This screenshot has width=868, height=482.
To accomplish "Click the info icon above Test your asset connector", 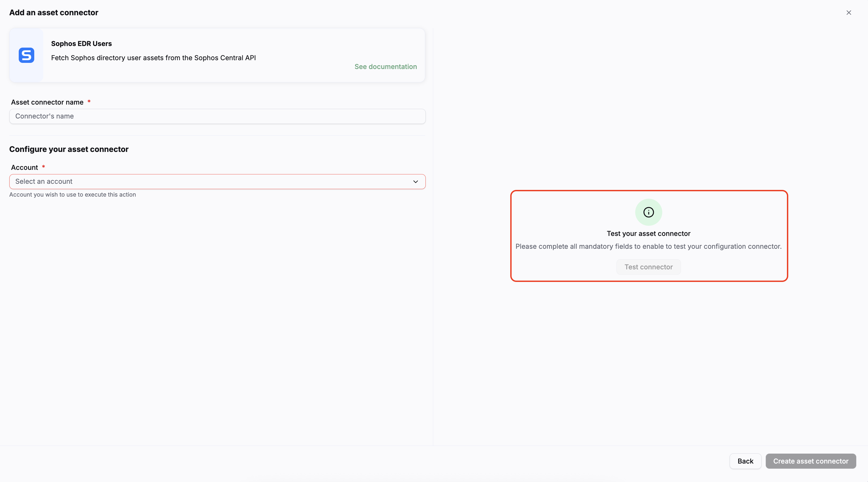I will (x=648, y=212).
